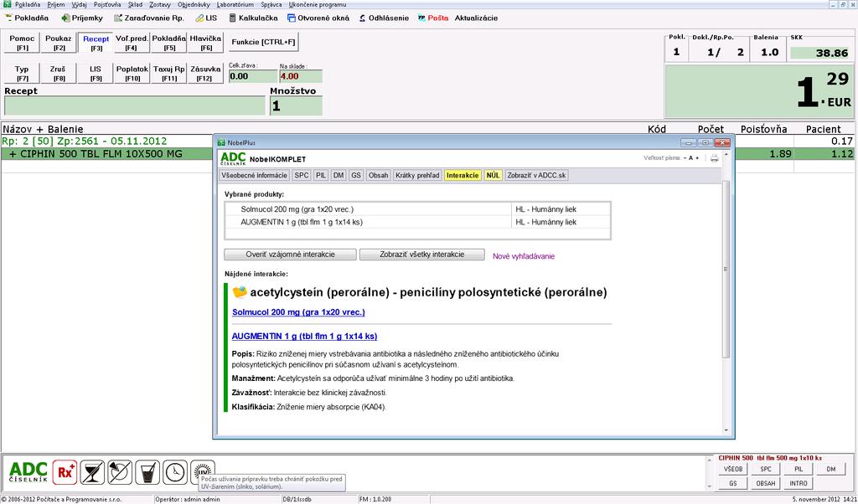The height and width of the screenshot is (504, 858).
Task: Switch to the PIL tab in NobelPlus
Action: (x=321, y=176)
